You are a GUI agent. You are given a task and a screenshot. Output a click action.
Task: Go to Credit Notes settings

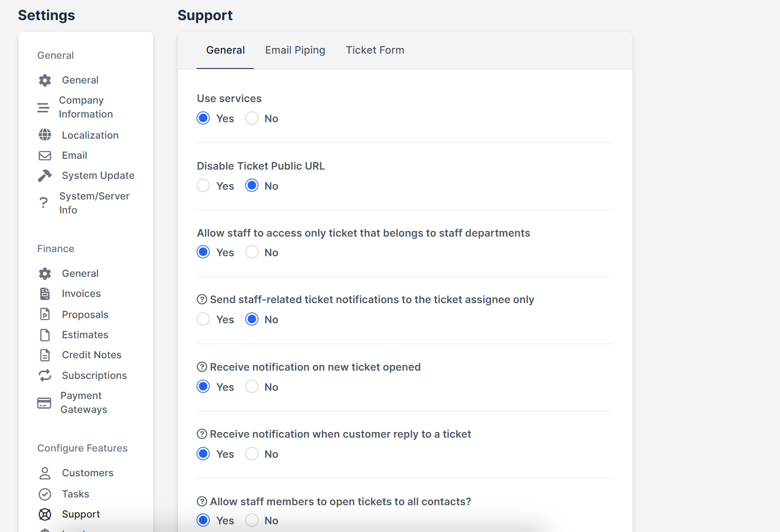pos(91,355)
